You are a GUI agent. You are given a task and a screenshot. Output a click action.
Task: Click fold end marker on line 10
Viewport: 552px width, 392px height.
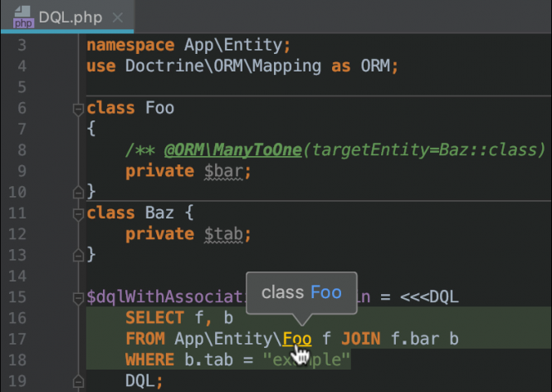[78, 193]
